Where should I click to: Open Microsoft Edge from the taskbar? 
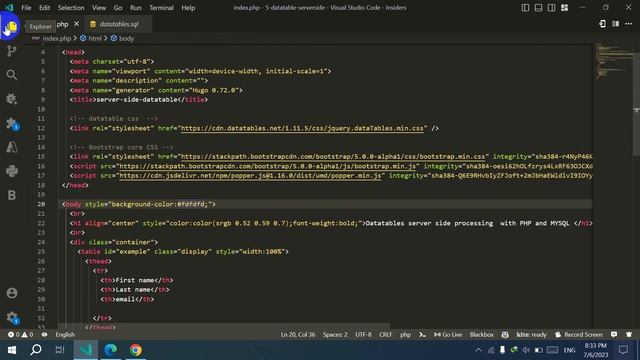[111, 350]
